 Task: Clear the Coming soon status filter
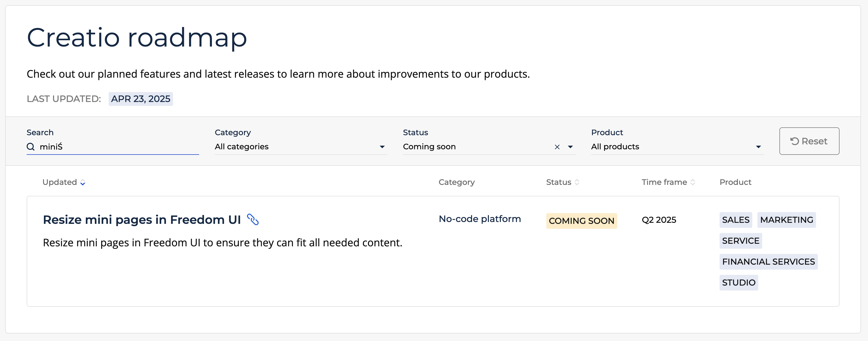coord(557,147)
